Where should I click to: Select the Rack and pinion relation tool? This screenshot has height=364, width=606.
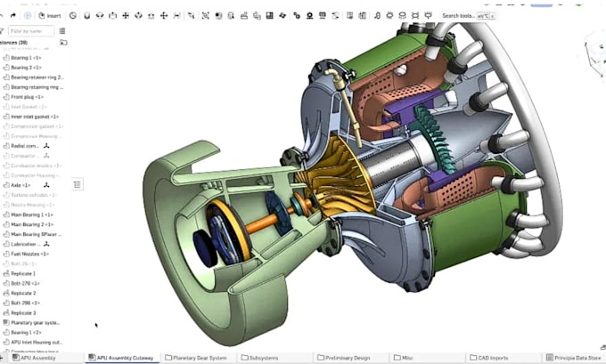coord(309,15)
